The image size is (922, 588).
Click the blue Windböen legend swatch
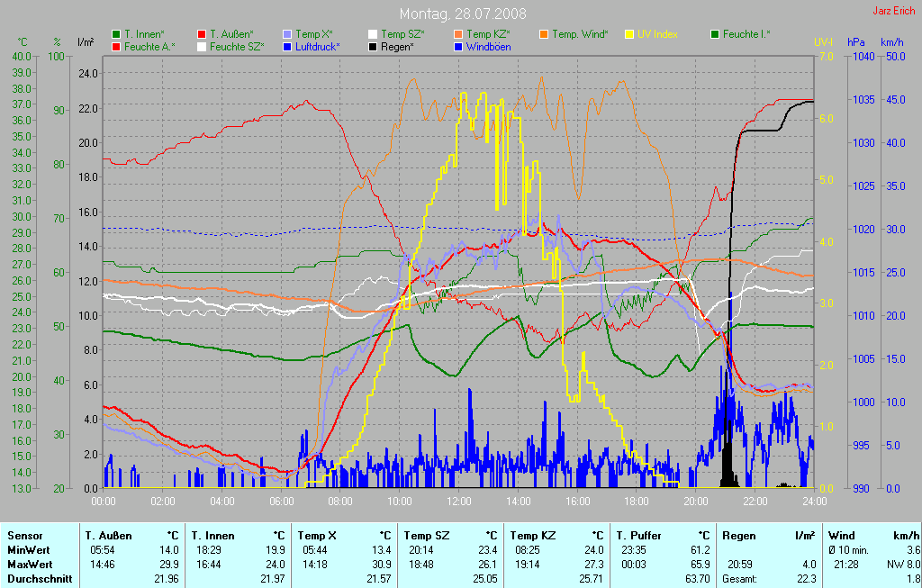click(458, 47)
